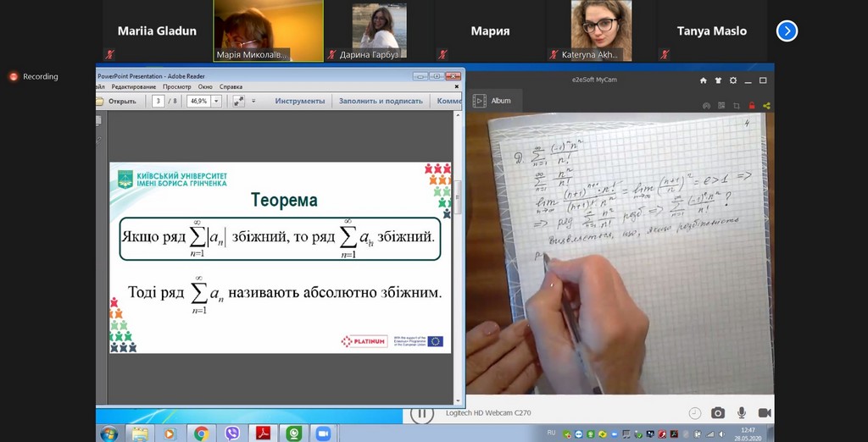Toggle the microphone in MyCam
The image size is (868, 442).
[x=741, y=412]
